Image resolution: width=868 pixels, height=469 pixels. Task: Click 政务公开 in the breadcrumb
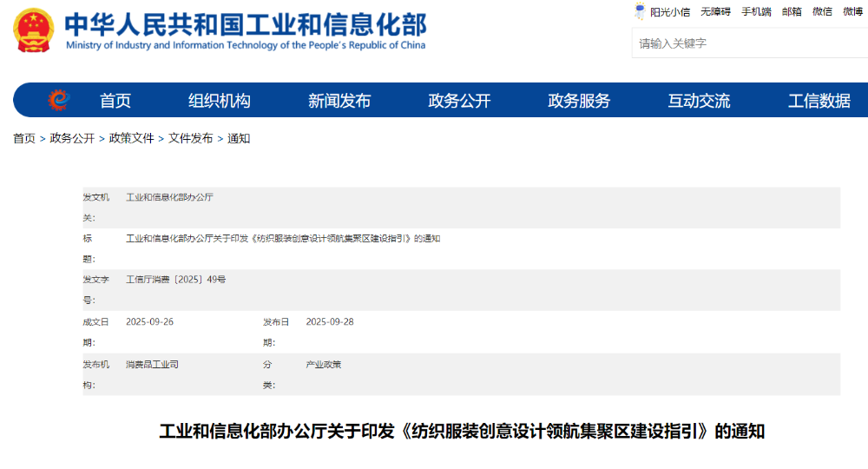[x=72, y=138]
